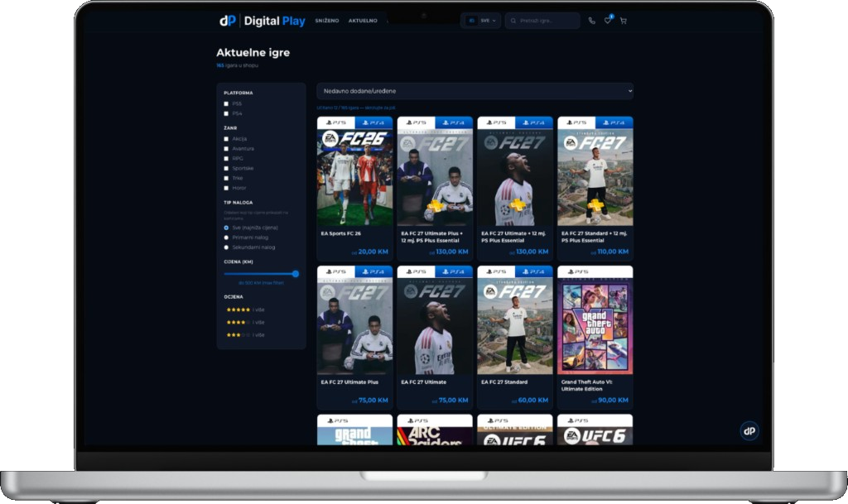
Task: Enable the Akcija genre filter
Action: [226, 139]
